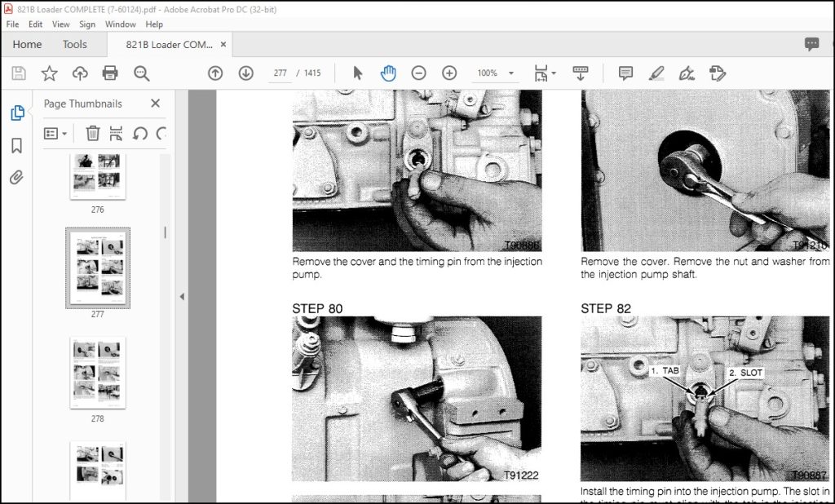Image resolution: width=835 pixels, height=504 pixels.
Task: Choose the arrow Selection tool
Action: point(358,73)
